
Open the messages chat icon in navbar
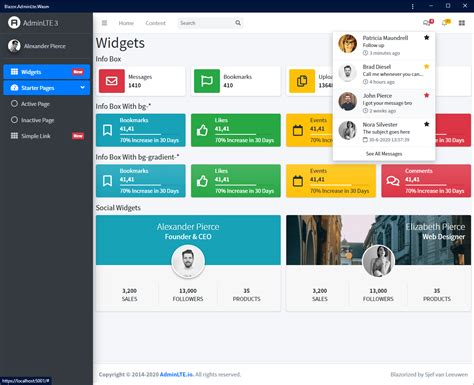(428, 23)
